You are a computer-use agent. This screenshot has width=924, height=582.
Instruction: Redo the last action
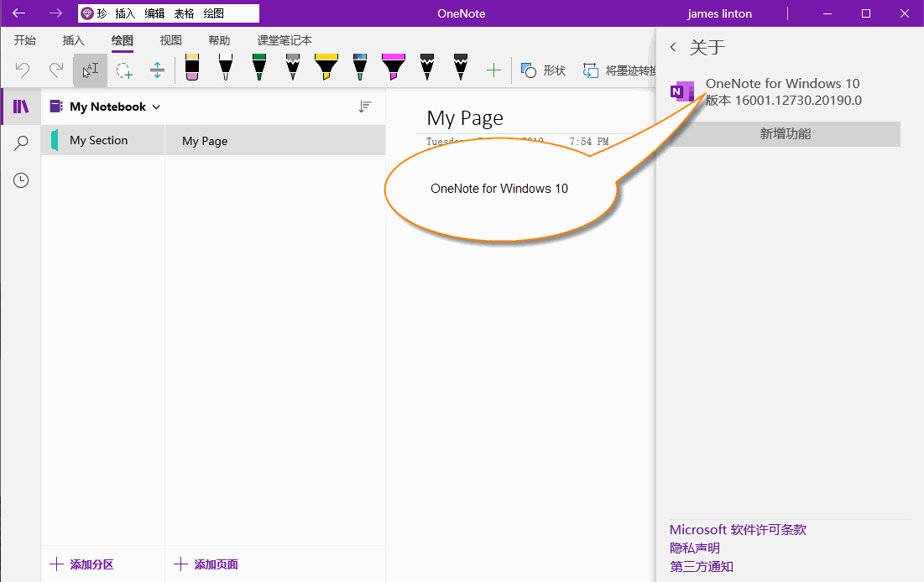coord(56,70)
